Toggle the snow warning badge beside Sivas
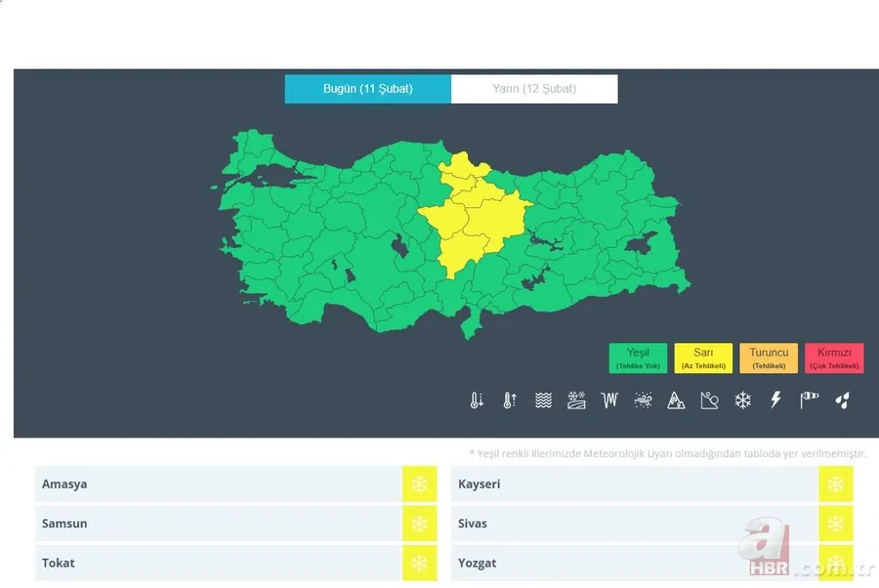This screenshot has height=588, width=879. point(837,524)
